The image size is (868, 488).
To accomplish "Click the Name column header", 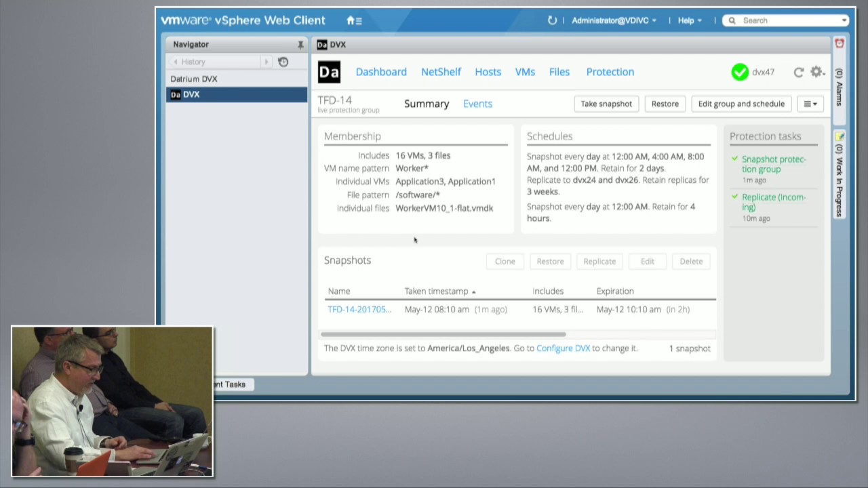I will 339,291.
